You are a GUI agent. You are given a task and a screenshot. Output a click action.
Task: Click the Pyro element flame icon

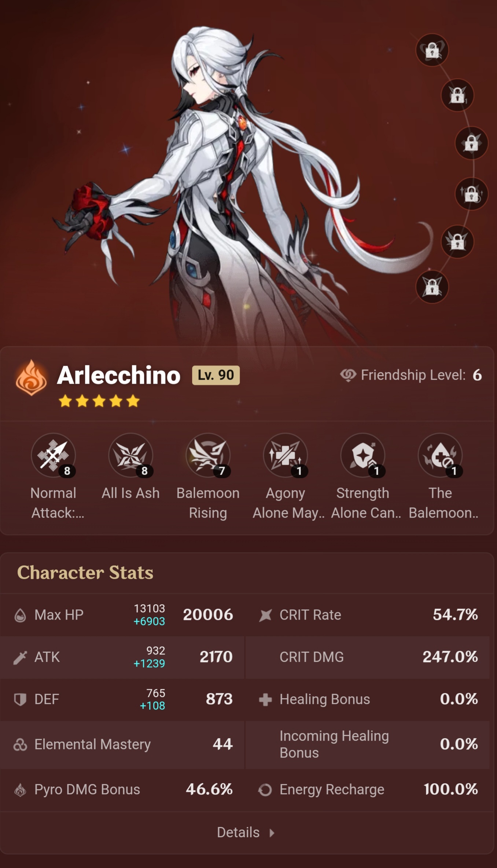[x=31, y=378]
